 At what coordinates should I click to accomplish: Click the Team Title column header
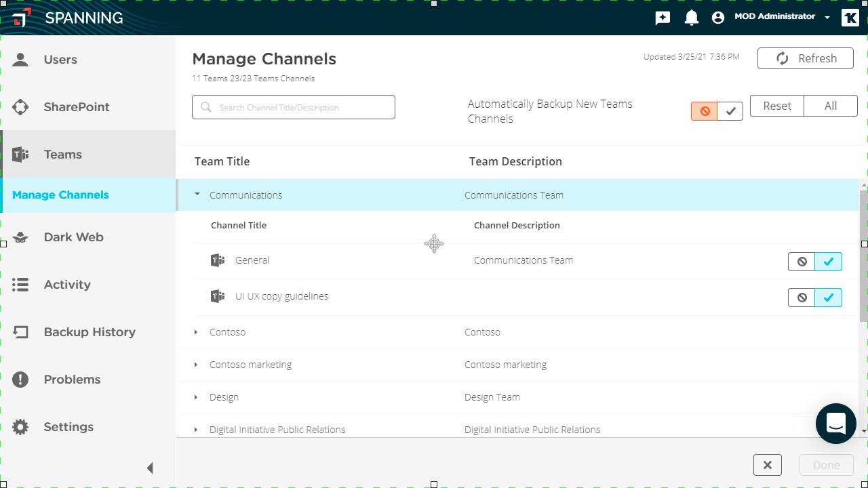click(222, 161)
